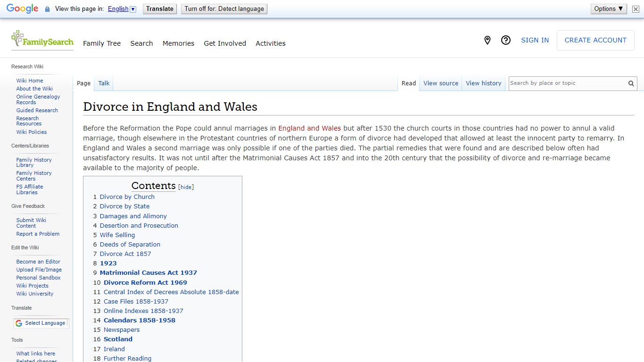This screenshot has height=362, width=644.
Task: Jump to Divorce by State section
Action: (124, 206)
